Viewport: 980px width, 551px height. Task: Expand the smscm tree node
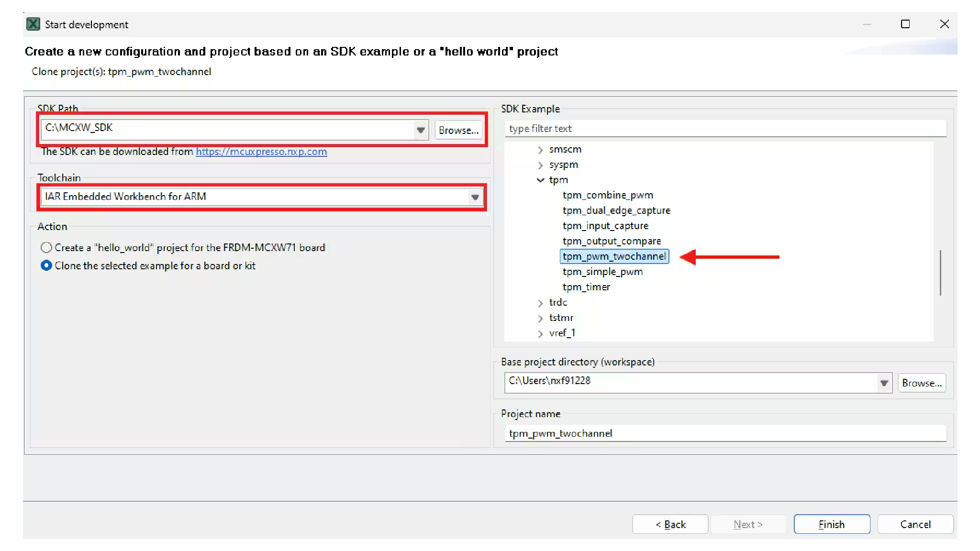pyautogui.click(x=540, y=150)
